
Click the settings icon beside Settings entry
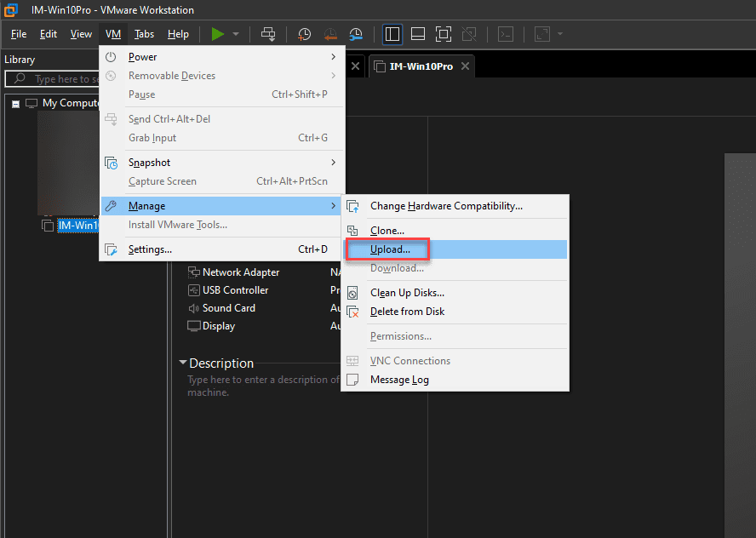[111, 249]
